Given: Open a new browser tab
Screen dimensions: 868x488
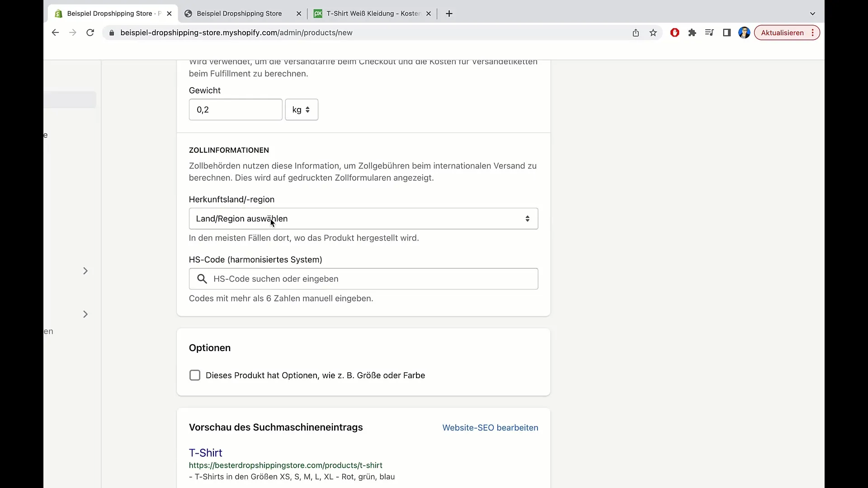Looking at the screenshot, I should click(x=449, y=14).
